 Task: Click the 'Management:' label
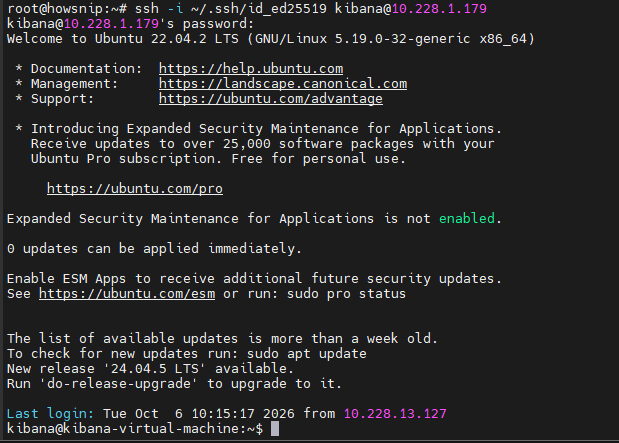pos(75,84)
